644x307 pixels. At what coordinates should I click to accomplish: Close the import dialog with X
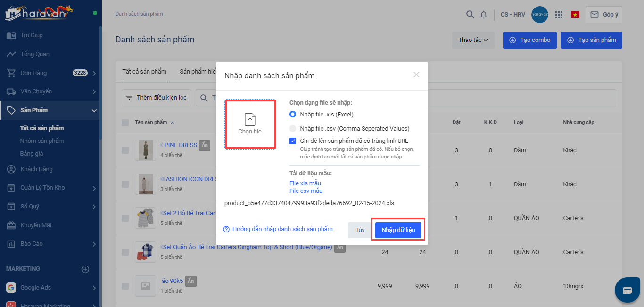416,75
